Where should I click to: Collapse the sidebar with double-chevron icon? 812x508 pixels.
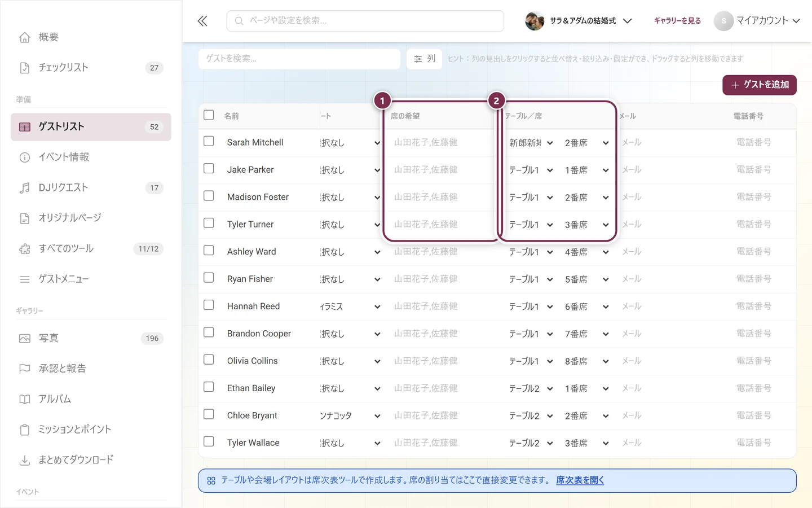click(x=202, y=21)
